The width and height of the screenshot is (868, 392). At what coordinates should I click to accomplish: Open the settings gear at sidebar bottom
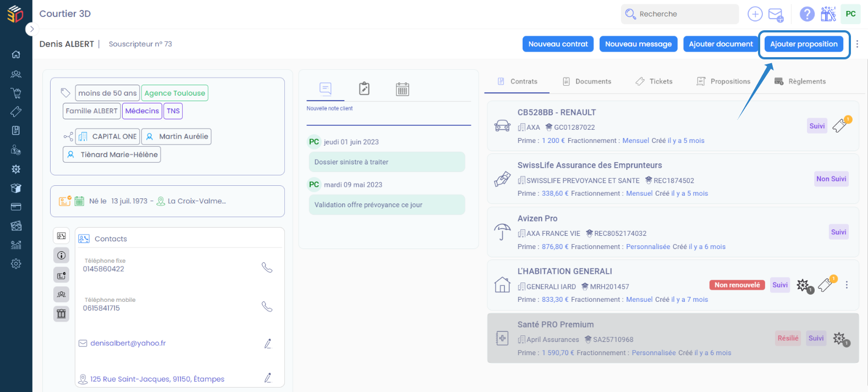16,264
